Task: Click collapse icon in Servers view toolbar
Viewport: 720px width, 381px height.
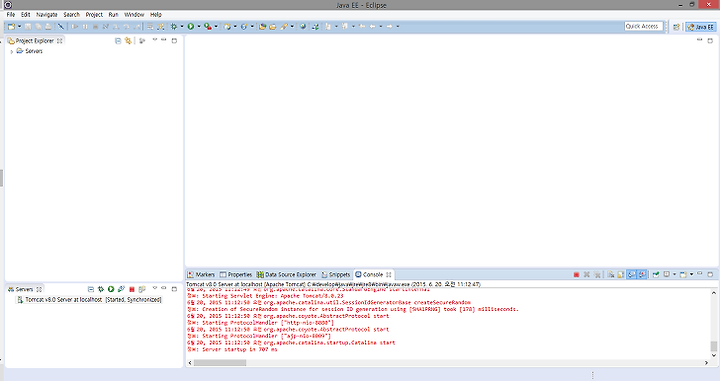Action: (x=90, y=289)
